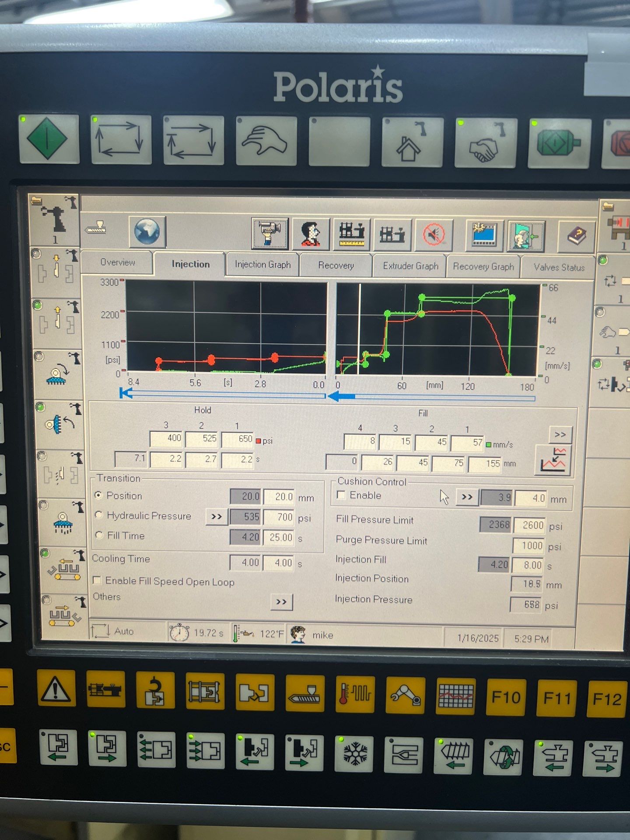Click Fill speed 1 field 57
Screen dimensions: 630x840
click(x=467, y=443)
